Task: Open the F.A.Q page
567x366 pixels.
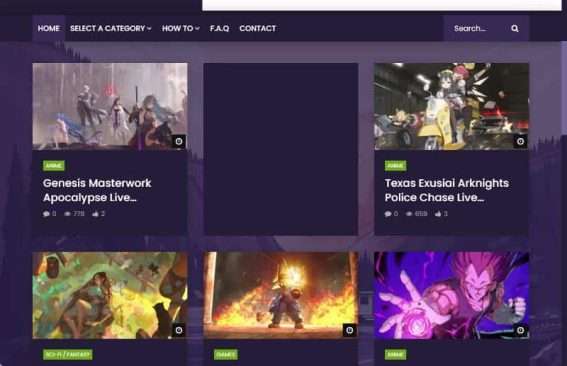Action: [219, 28]
